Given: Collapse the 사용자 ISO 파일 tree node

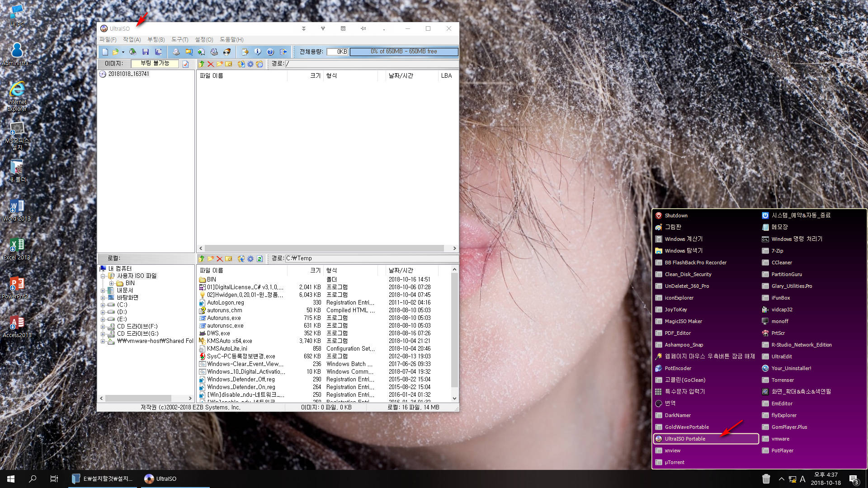Looking at the screenshot, I should [103, 276].
